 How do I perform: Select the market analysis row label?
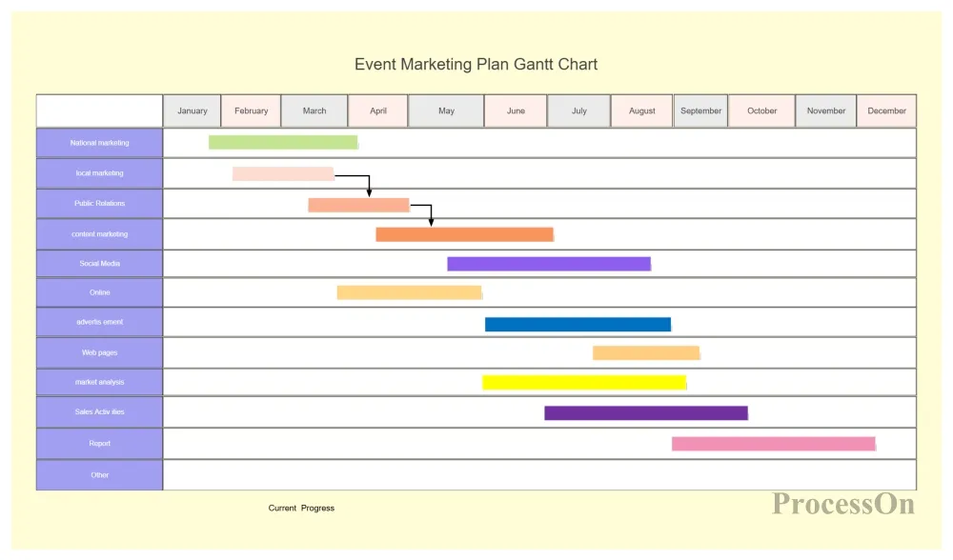(x=100, y=383)
